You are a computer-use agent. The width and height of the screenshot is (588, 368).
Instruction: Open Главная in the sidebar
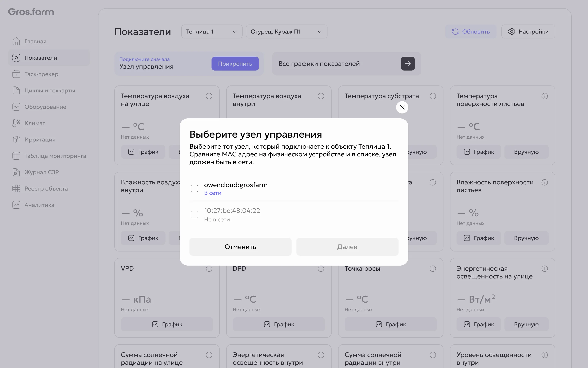coord(49,41)
